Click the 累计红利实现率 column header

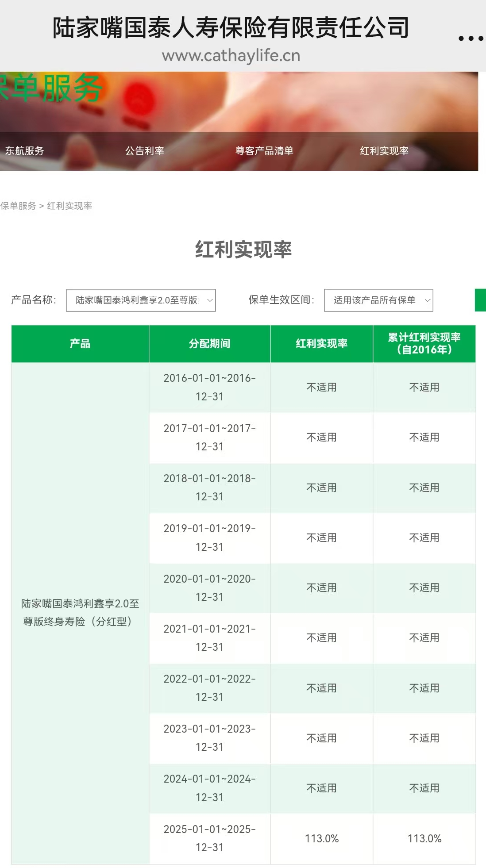click(424, 344)
